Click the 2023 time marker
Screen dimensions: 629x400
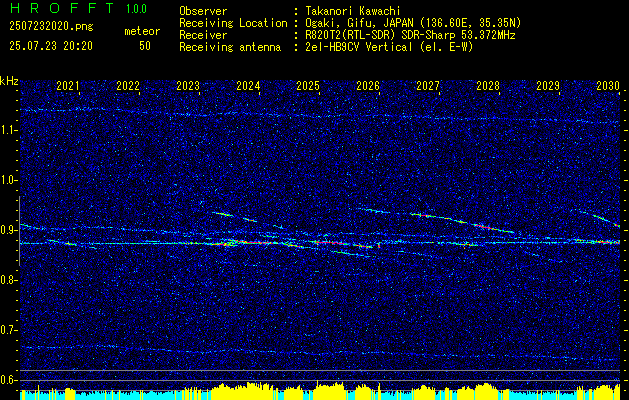coord(188,86)
